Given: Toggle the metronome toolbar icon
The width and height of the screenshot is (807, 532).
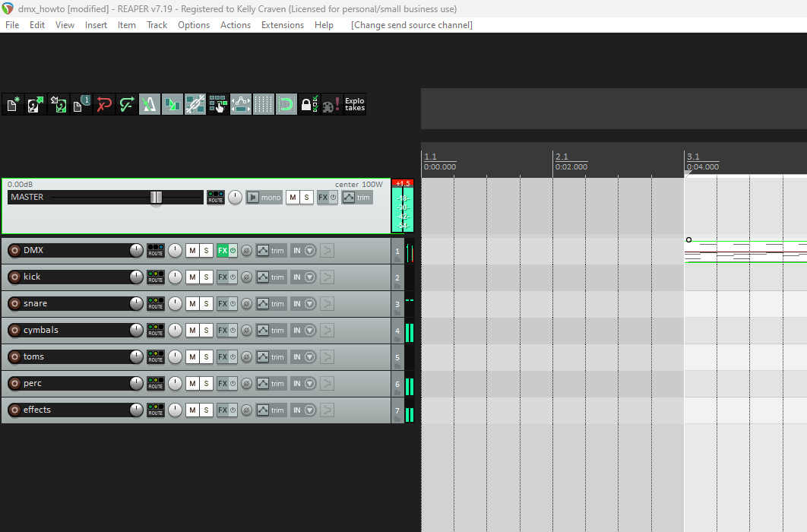Looking at the screenshot, I should tap(149, 104).
